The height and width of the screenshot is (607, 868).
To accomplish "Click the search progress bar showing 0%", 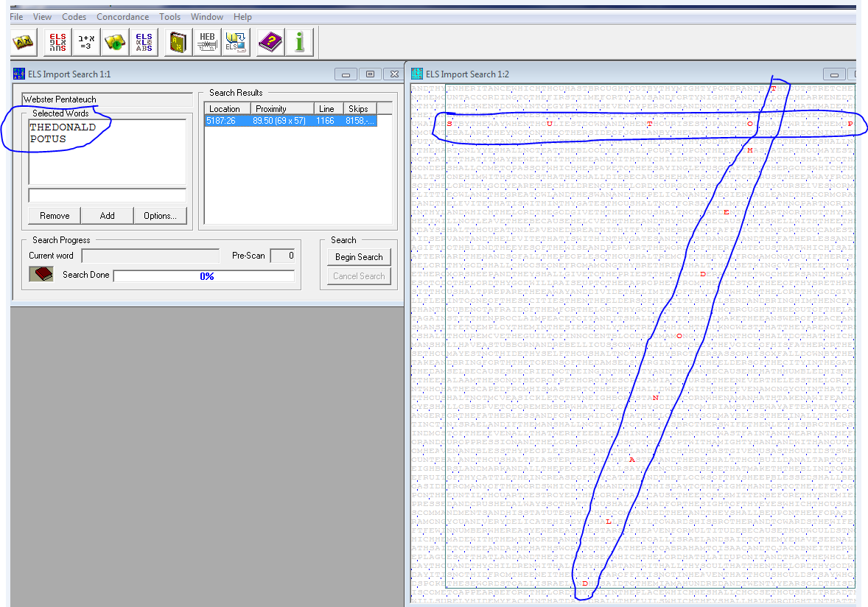I will point(204,276).
